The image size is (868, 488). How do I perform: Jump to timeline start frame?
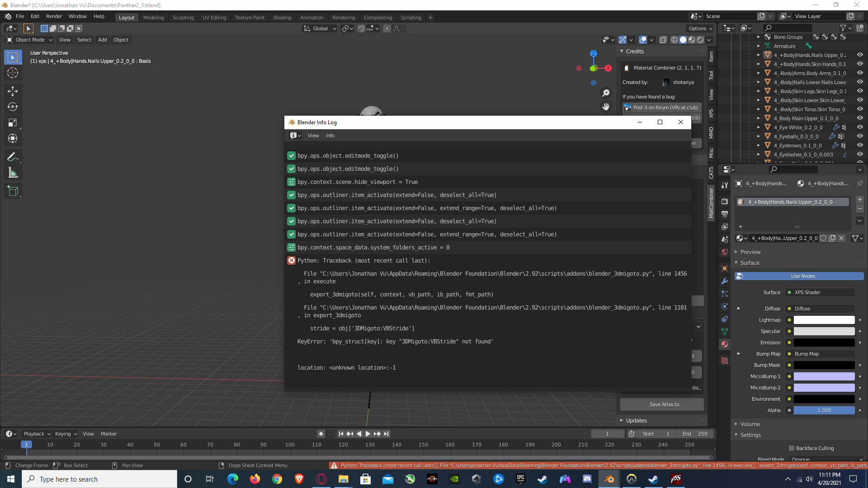pos(341,434)
